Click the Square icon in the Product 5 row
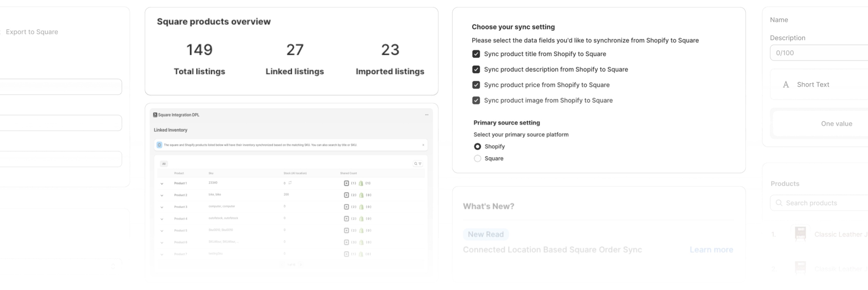This screenshot has height=290, width=868. [346, 230]
